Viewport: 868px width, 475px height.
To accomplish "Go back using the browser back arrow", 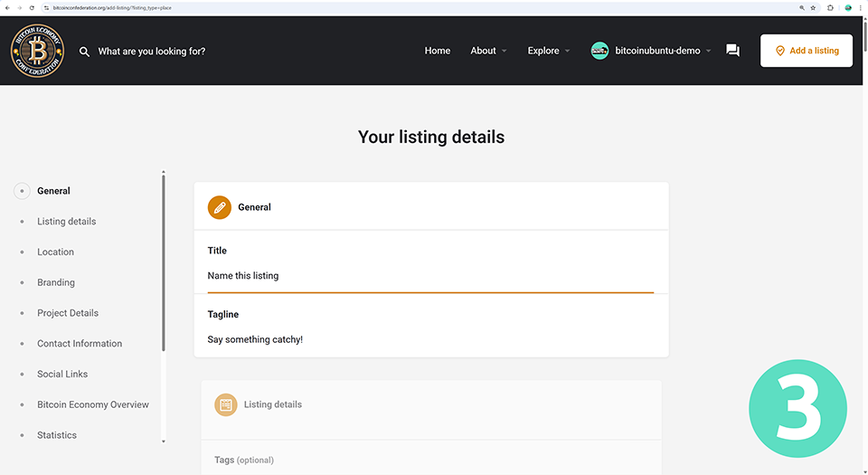I will click(x=7, y=7).
